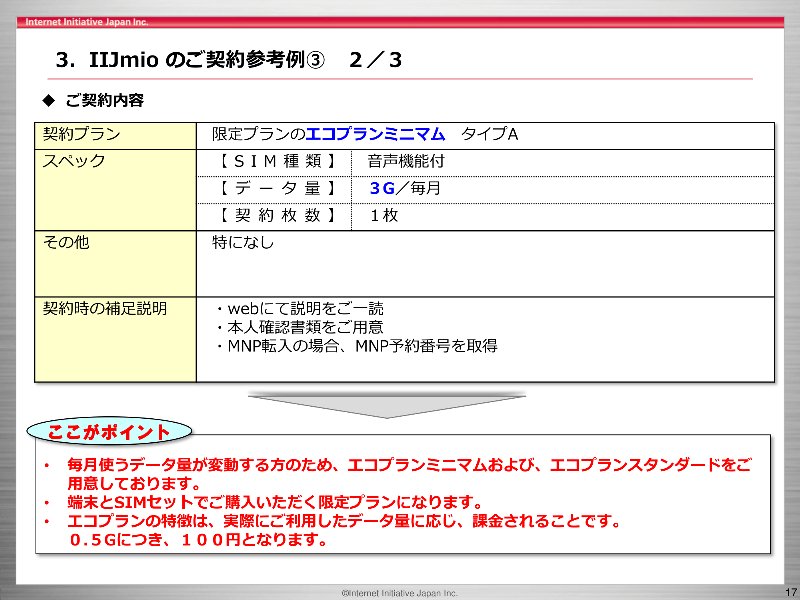The image size is (800, 600).
Task: Click the page number '17'
Action: pyautogui.click(x=791, y=592)
